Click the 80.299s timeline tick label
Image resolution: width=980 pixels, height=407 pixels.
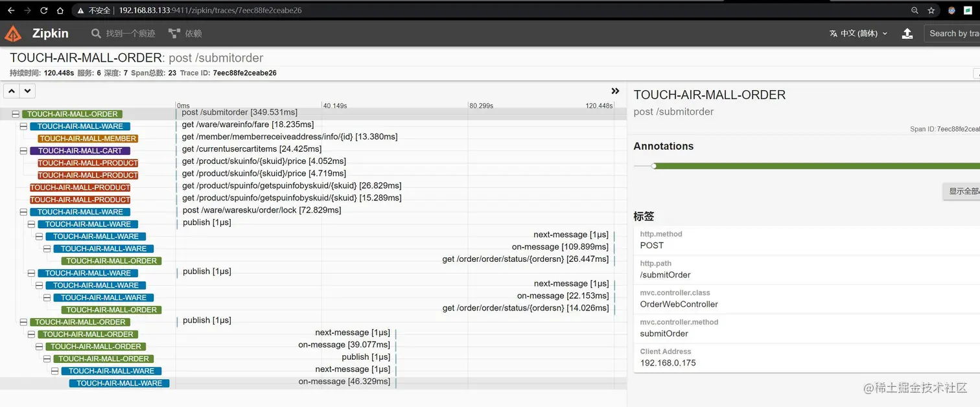tap(482, 106)
